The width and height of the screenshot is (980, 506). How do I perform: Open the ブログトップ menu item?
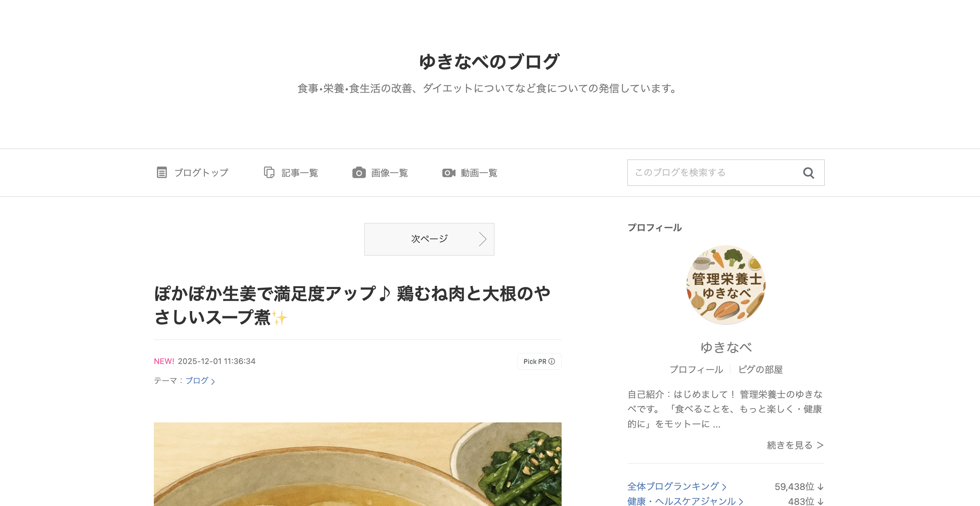(x=193, y=173)
